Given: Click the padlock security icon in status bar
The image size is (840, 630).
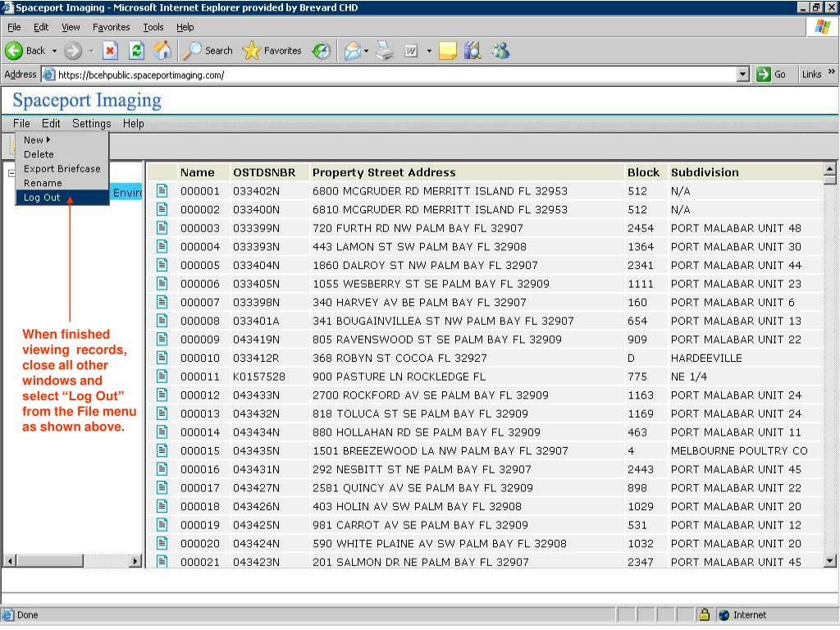Looking at the screenshot, I should [705, 614].
